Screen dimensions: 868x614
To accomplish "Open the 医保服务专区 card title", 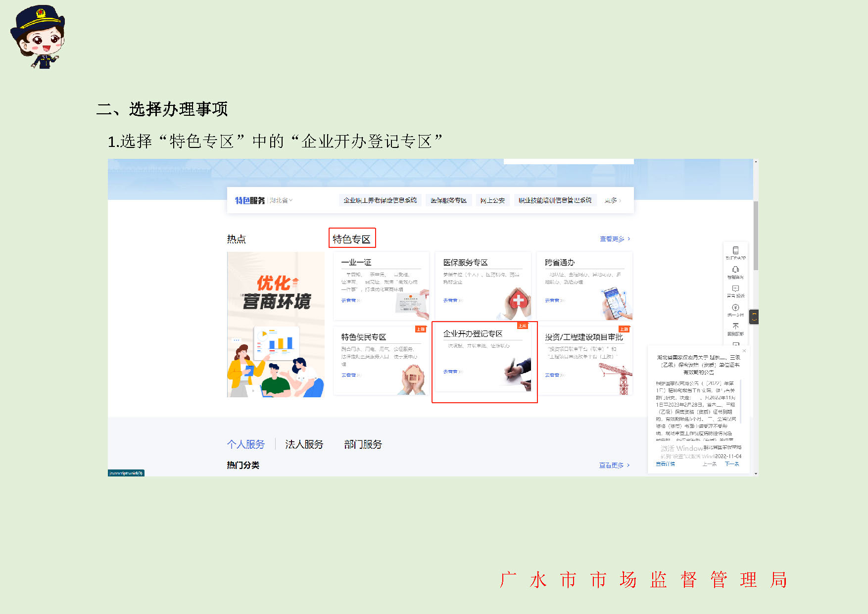I will point(466,263).
